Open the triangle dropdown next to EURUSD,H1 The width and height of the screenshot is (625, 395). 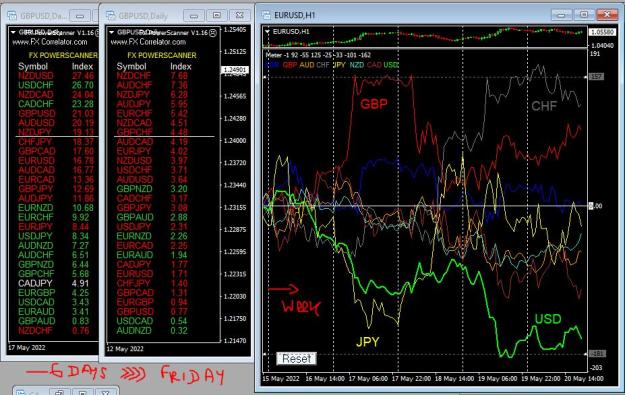click(267, 31)
